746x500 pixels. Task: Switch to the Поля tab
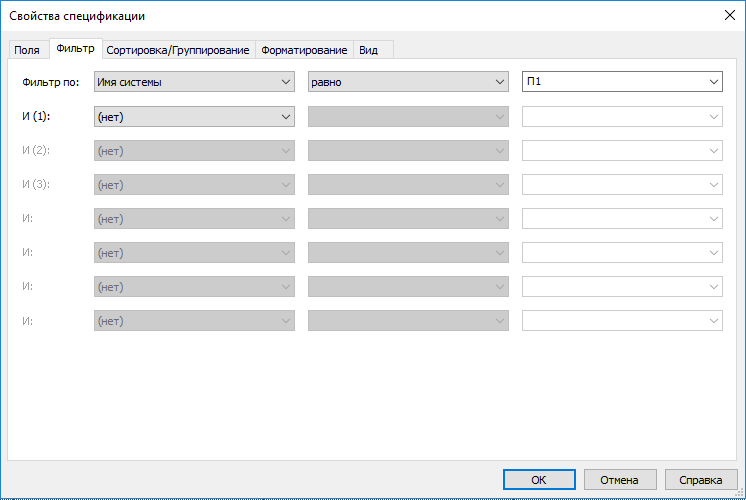(x=28, y=50)
